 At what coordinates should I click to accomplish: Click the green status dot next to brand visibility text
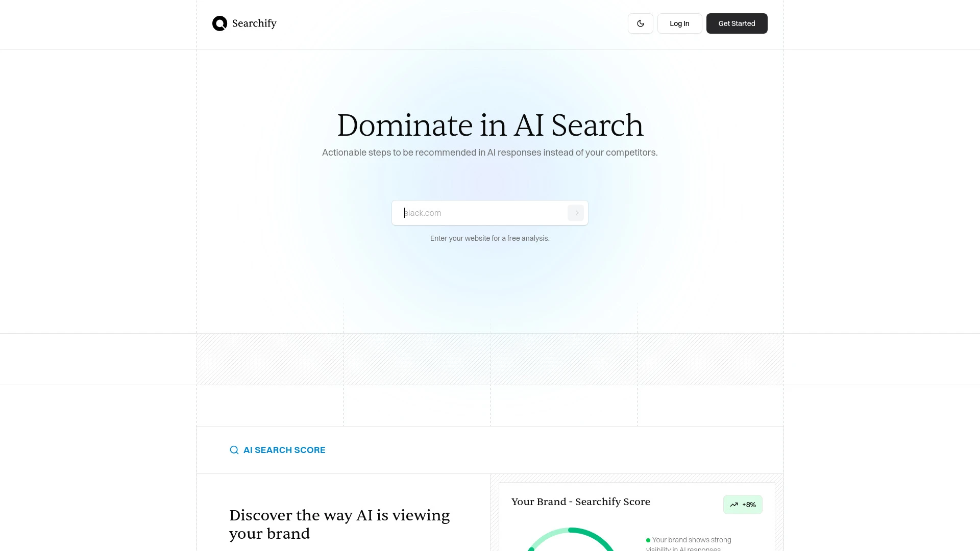tap(647, 539)
